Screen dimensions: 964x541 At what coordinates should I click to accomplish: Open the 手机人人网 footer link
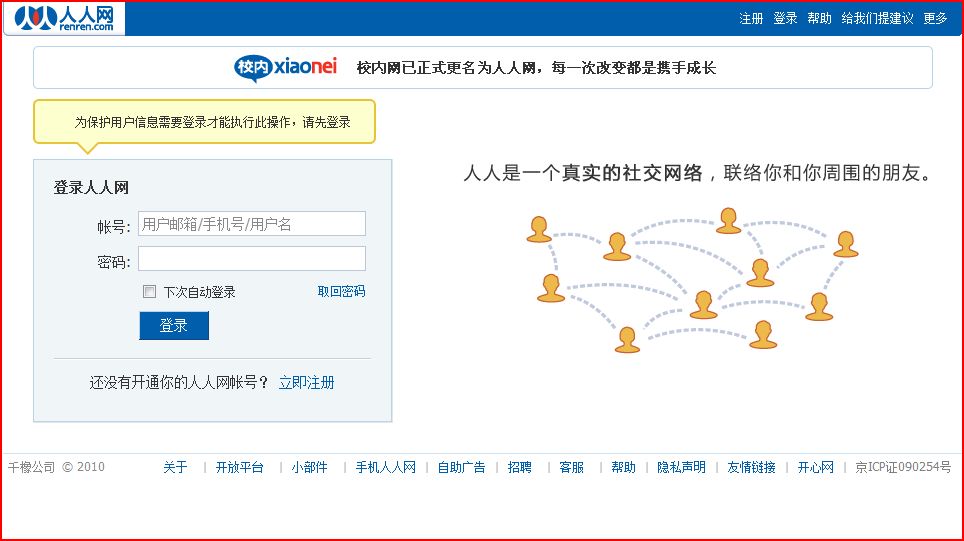[x=385, y=467]
